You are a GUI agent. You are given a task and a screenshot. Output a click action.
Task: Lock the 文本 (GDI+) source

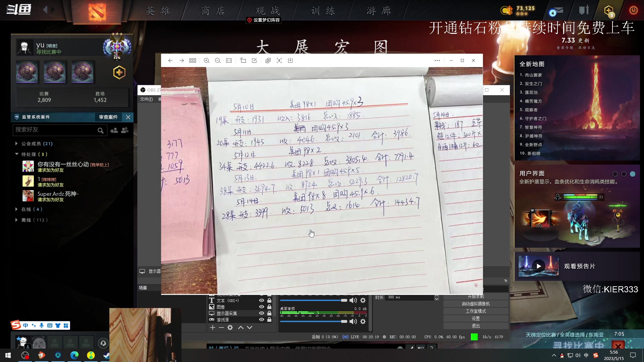pos(269,300)
